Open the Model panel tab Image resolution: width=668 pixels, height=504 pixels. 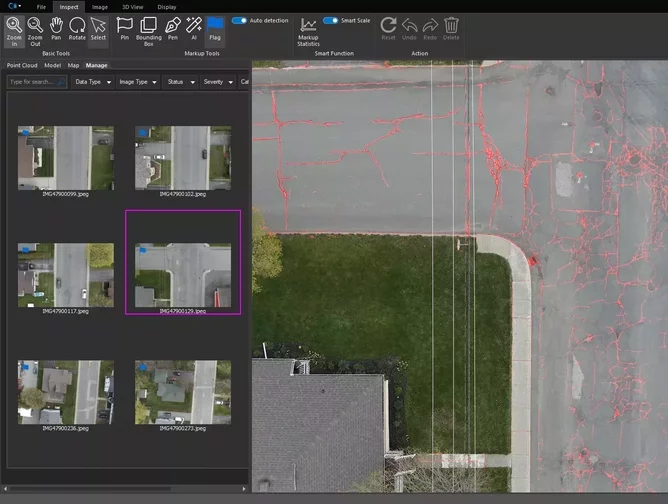[x=52, y=65]
